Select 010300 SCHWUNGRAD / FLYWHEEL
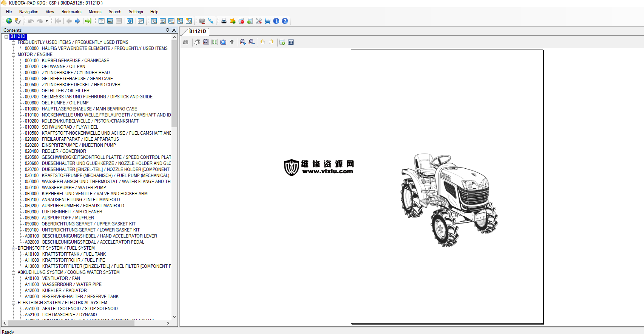 point(61,127)
